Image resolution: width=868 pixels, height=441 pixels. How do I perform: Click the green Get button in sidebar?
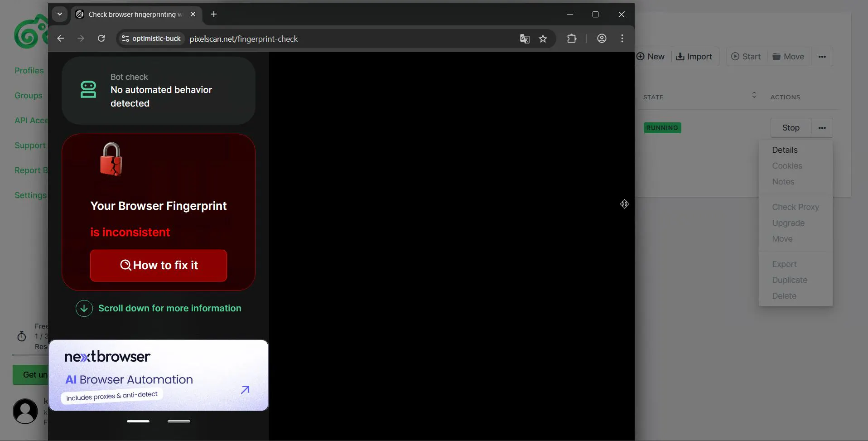tap(30, 375)
